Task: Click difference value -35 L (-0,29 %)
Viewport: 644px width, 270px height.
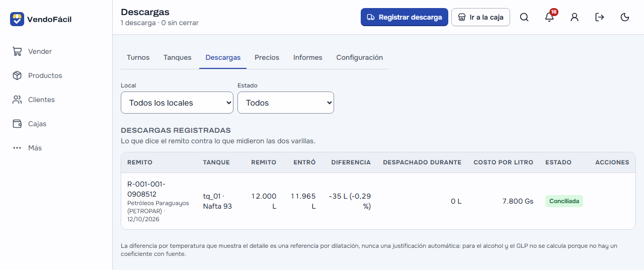Action: 350,201
